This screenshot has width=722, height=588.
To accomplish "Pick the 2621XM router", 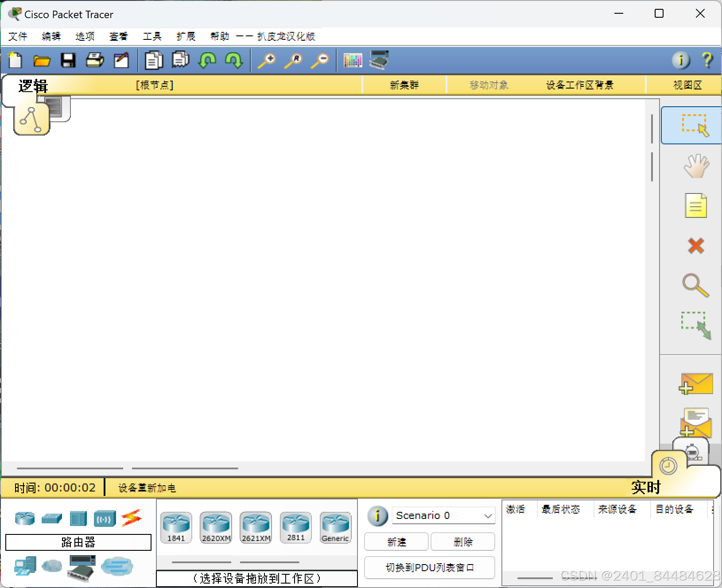I will point(256,527).
